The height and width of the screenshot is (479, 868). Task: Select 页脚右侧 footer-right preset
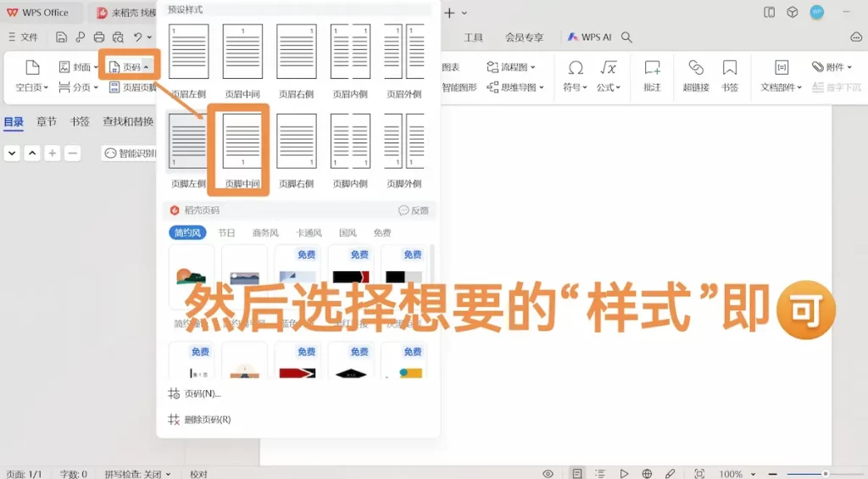click(296, 151)
